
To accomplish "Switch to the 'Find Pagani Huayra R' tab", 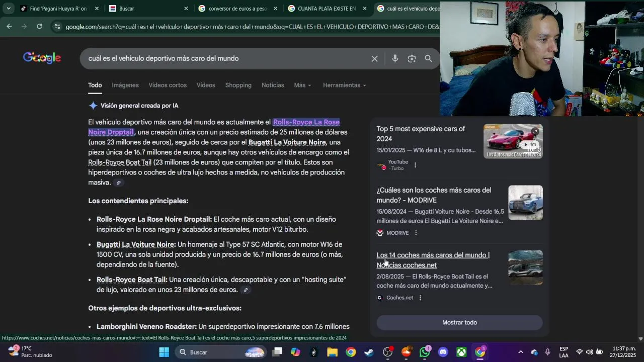I will 58,9.
